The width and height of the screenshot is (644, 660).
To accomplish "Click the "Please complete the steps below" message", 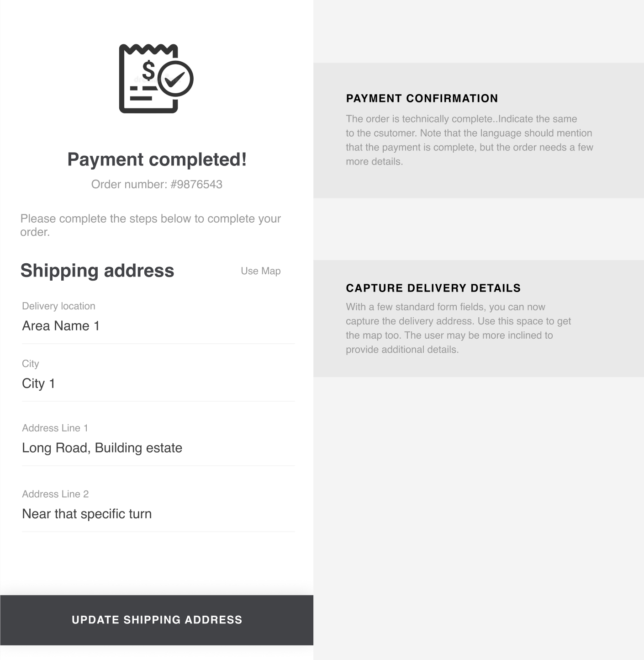I will [x=150, y=225].
